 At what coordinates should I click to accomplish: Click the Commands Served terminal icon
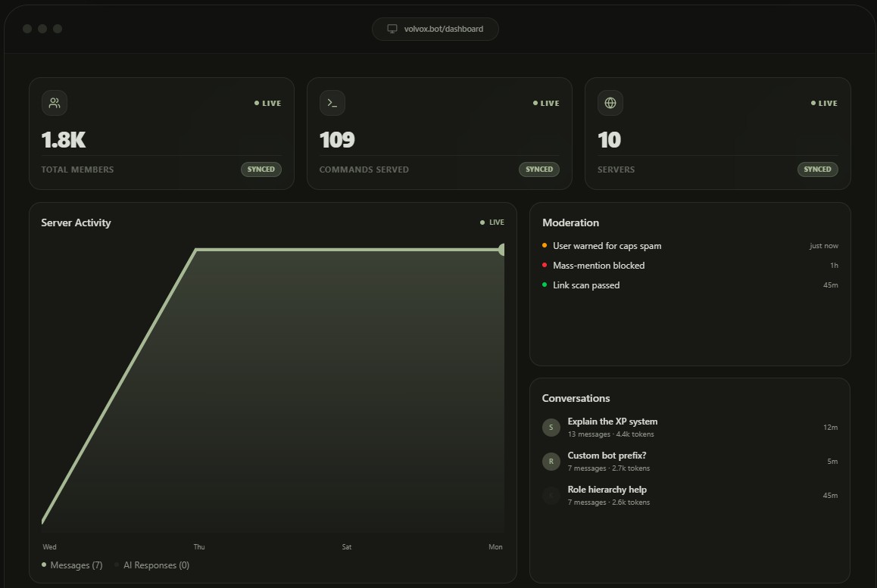tap(332, 103)
